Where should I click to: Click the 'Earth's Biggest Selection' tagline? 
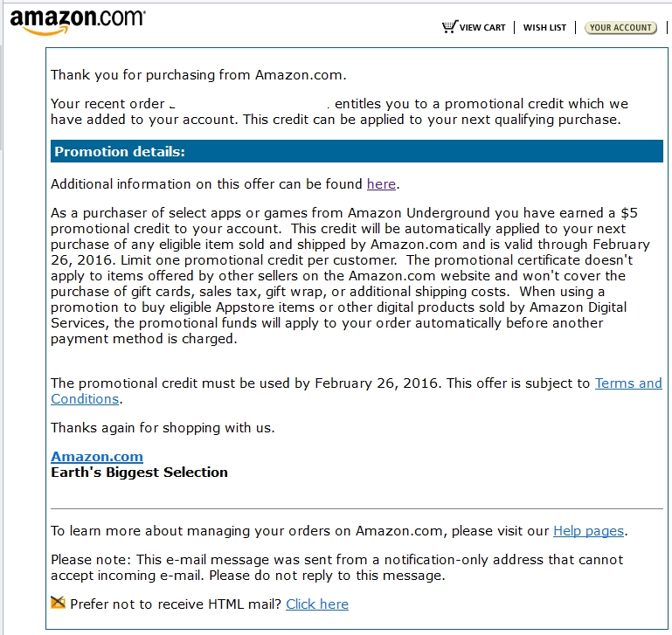139,473
